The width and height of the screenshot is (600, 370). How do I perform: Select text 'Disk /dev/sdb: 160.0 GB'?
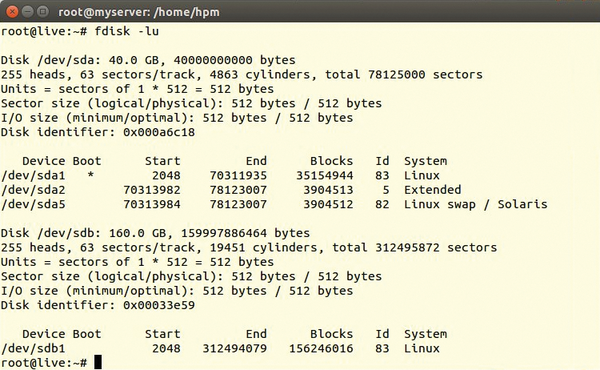83,233
